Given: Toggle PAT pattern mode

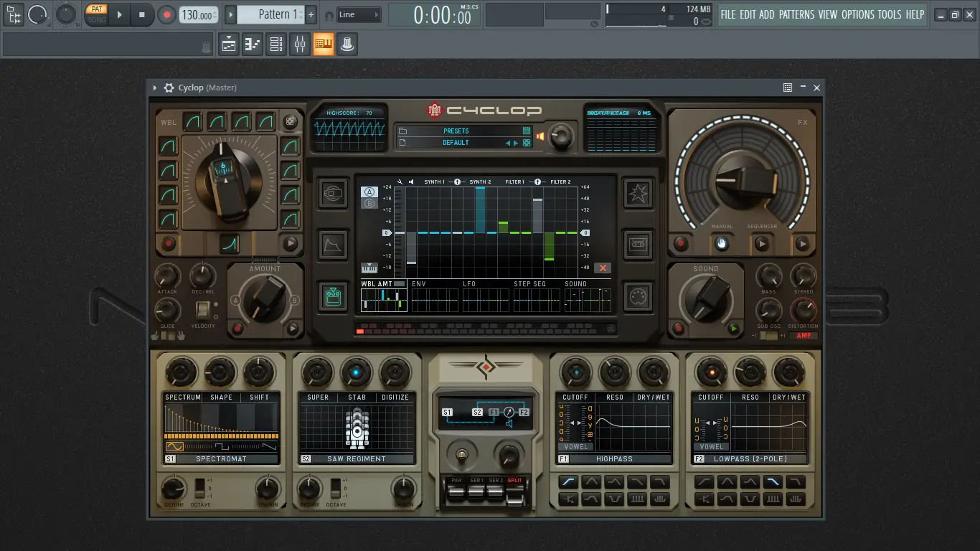Looking at the screenshot, I should (x=96, y=9).
